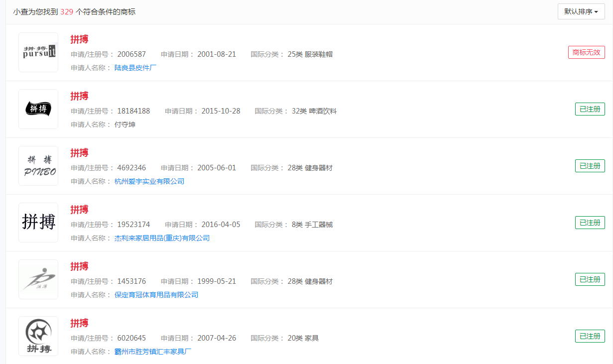The width and height of the screenshot is (613, 364).
Task: Open the PINBO logo thumbnail for 4692346
Action: click(x=38, y=166)
